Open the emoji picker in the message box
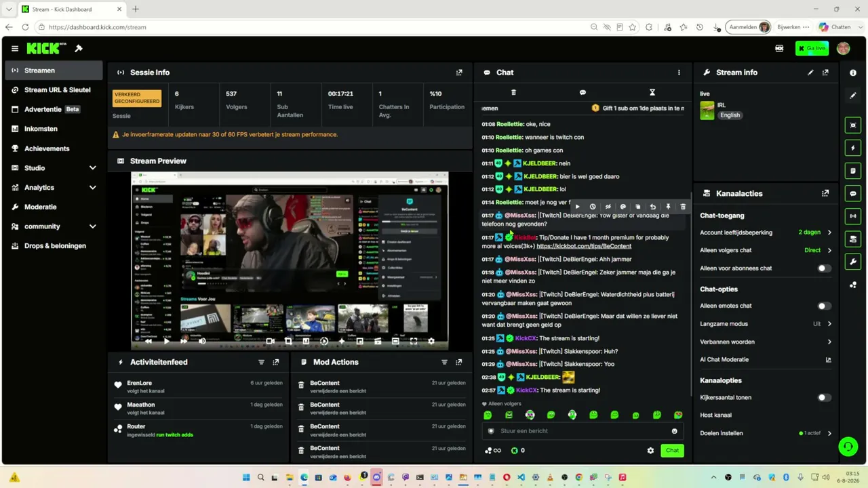 point(674,431)
